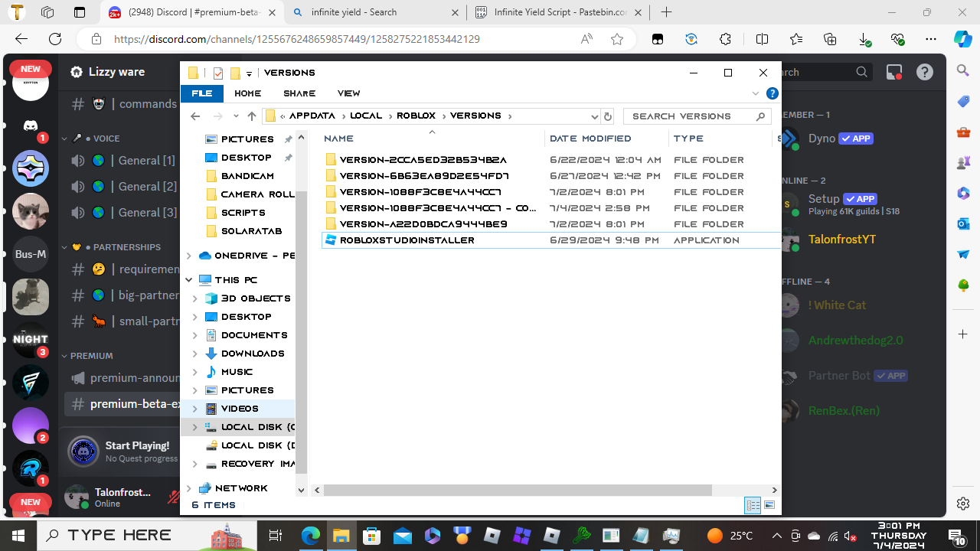Go back in File Explorer navigation

pos(195,116)
